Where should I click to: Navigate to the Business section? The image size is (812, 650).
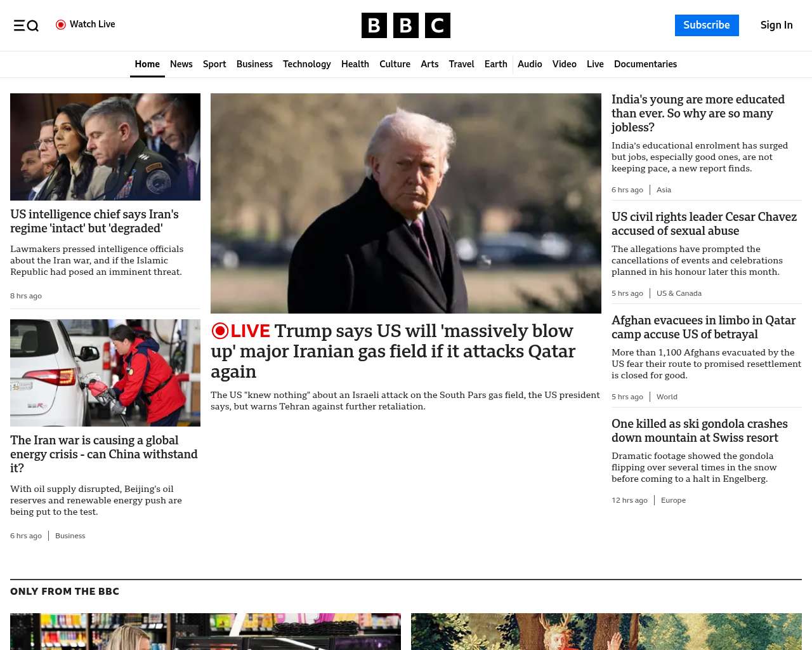click(x=254, y=64)
